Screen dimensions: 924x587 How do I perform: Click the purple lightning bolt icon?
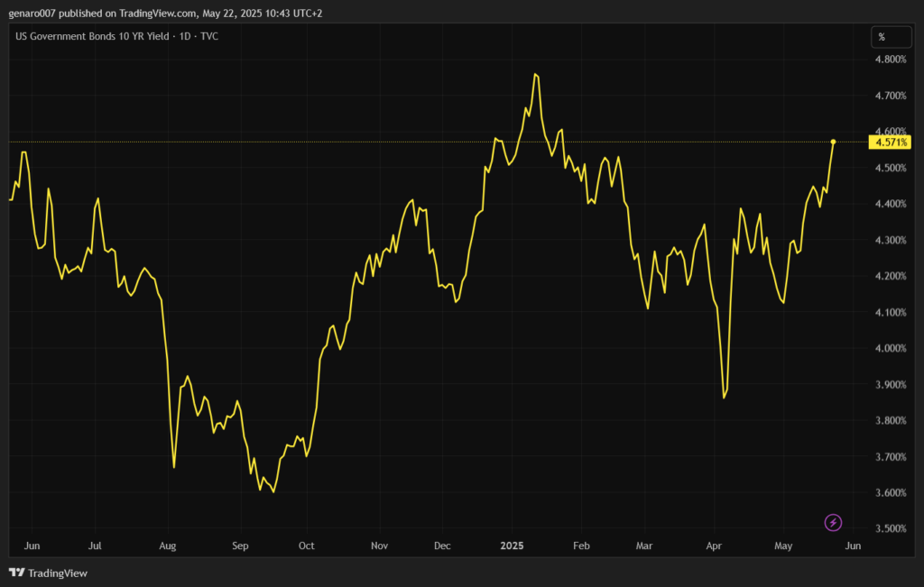(834, 522)
